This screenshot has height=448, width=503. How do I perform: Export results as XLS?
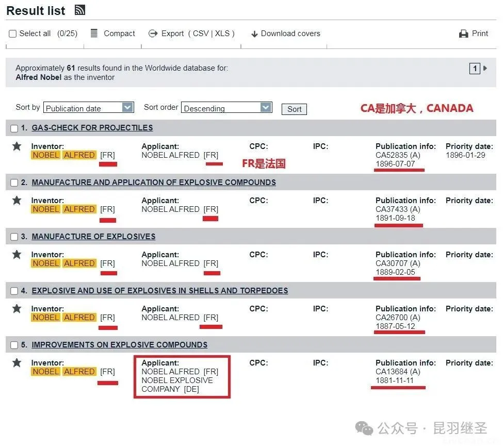point(222,34)
